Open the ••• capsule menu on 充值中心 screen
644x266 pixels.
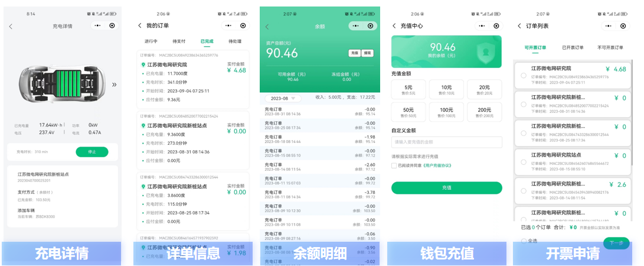[481, 25]
